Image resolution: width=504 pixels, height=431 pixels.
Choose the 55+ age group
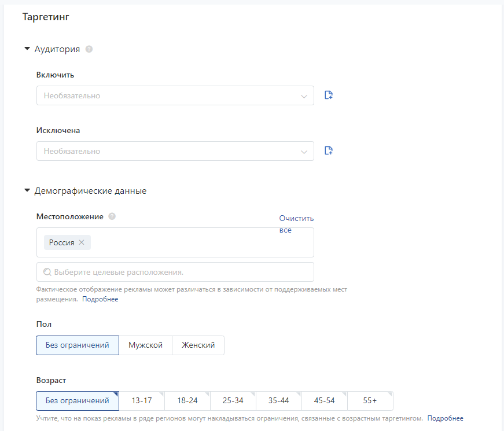click(x=370, y=400)
